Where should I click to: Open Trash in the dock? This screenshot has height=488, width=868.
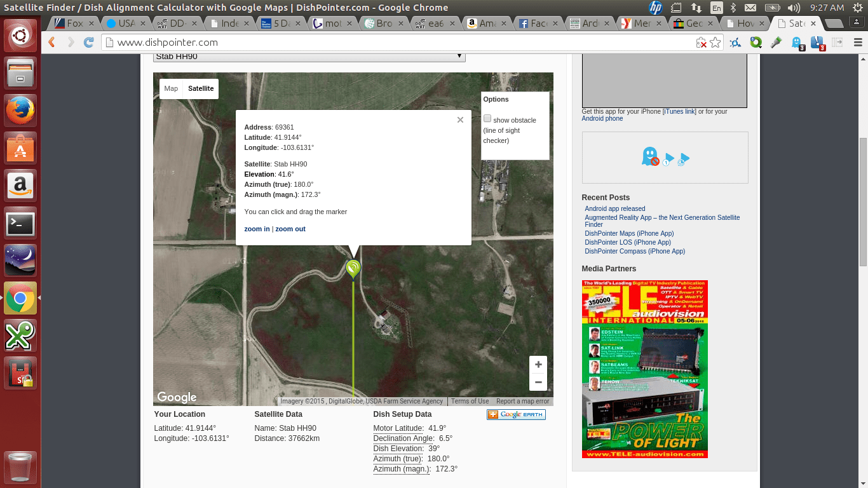coord(20,468)
